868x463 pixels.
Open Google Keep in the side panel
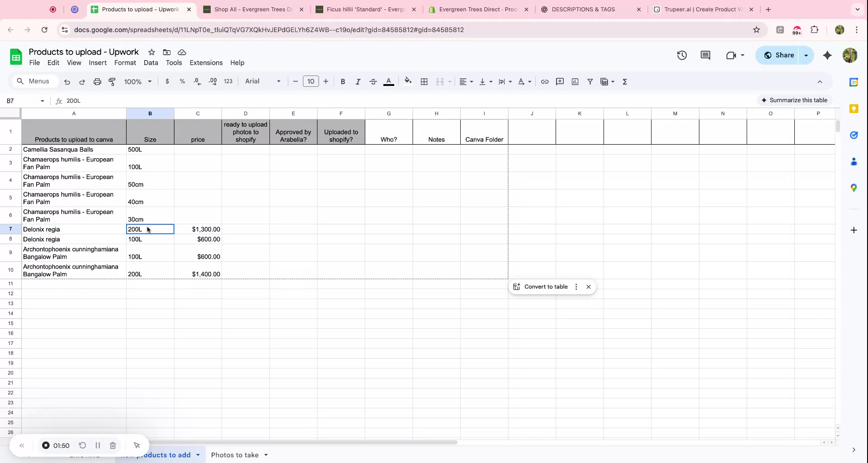click(854, 109)
